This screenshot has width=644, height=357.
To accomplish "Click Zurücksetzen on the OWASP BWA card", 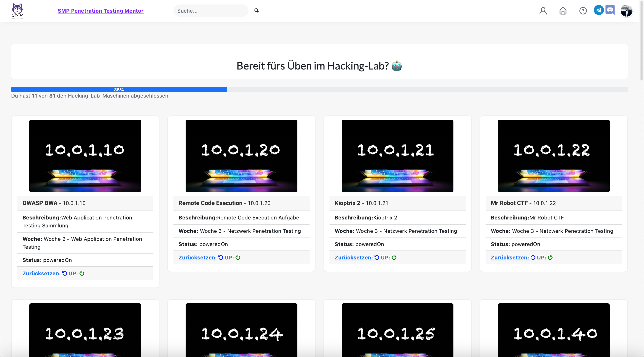I will pyautogui.click(x=41, y=273).
